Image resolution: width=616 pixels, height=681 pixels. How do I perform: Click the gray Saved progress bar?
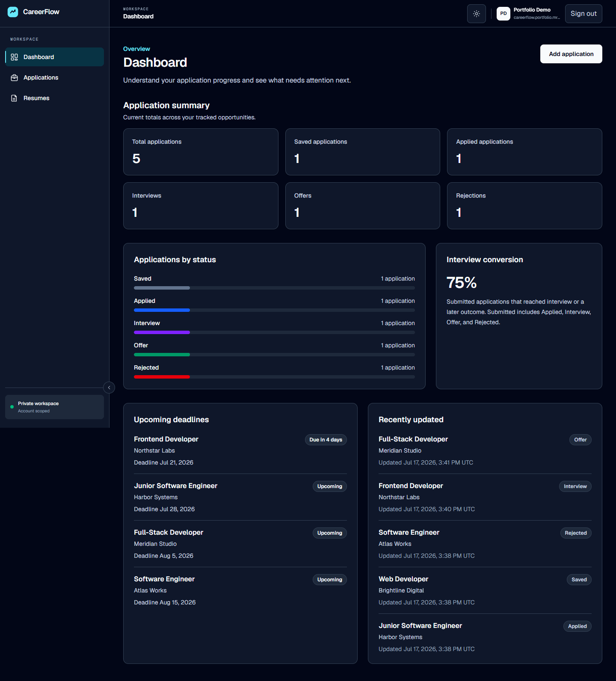162,288
